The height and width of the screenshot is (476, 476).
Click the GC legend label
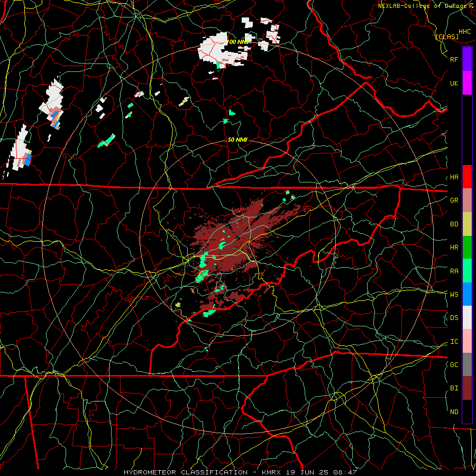pos(454,365)
